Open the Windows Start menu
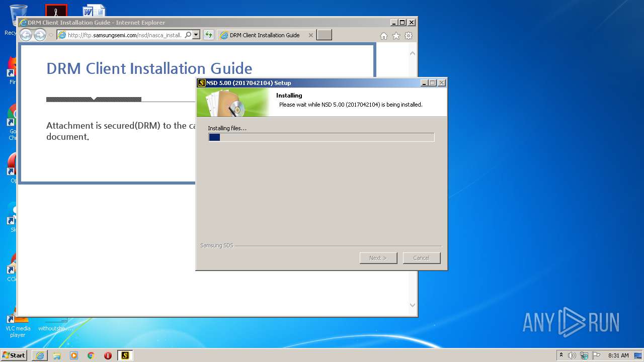 coord(14,355)
